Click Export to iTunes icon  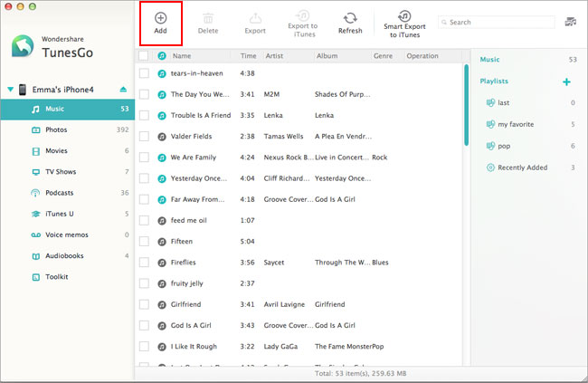(303, 24)
